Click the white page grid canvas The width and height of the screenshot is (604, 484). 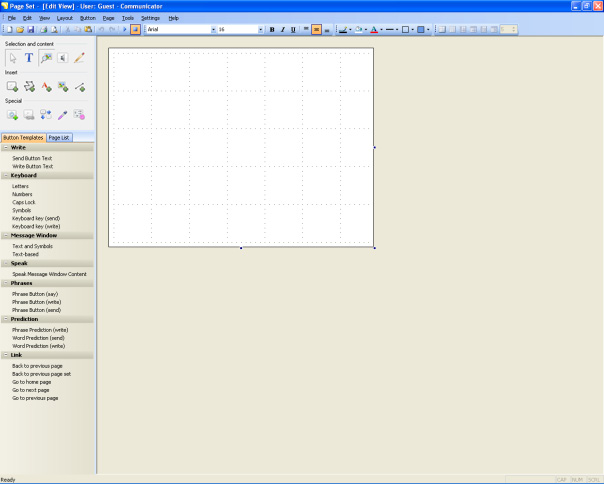(x=241, y=147)
